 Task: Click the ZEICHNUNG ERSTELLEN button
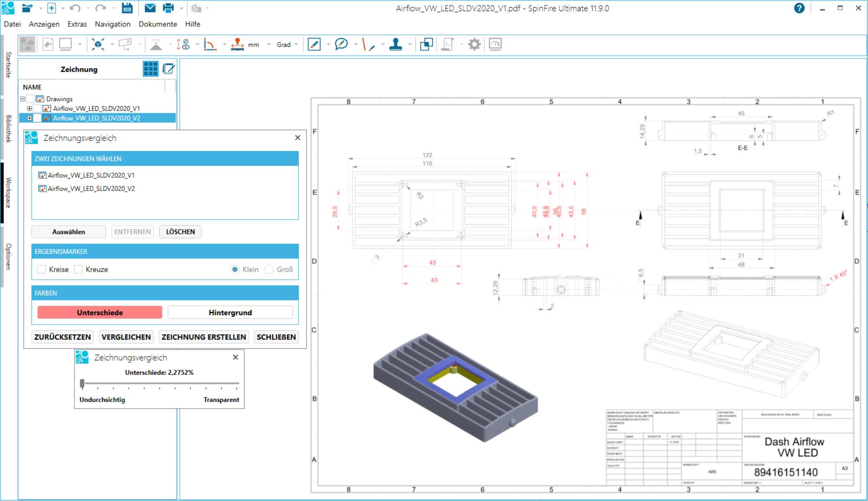point(204,337)
